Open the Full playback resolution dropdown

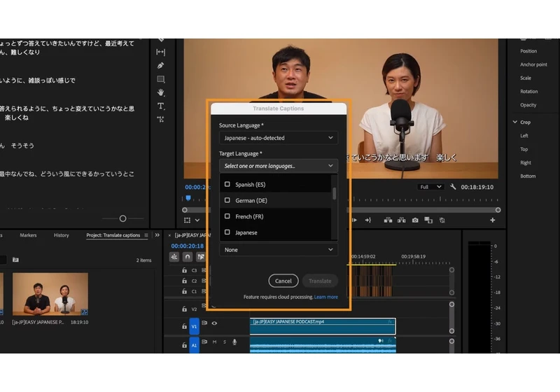430,187
